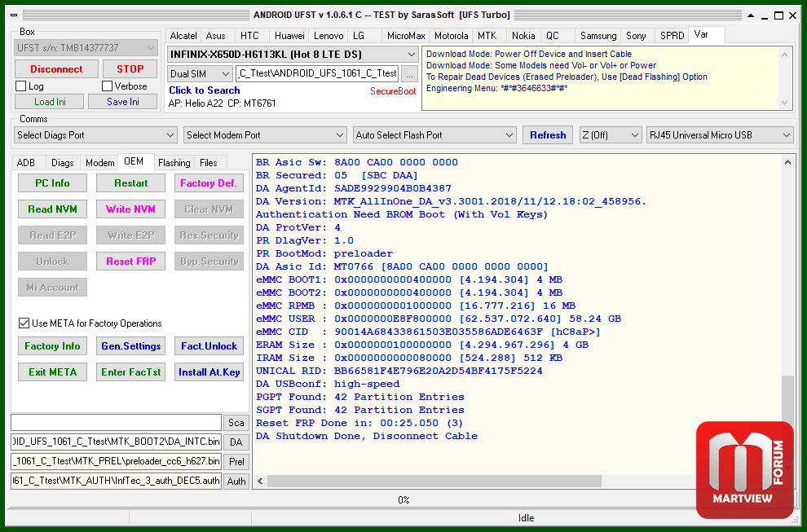Uncheck Use META for Factory Operations
The width and height of the screenshot is (807, 532).
tap(24, 323)
